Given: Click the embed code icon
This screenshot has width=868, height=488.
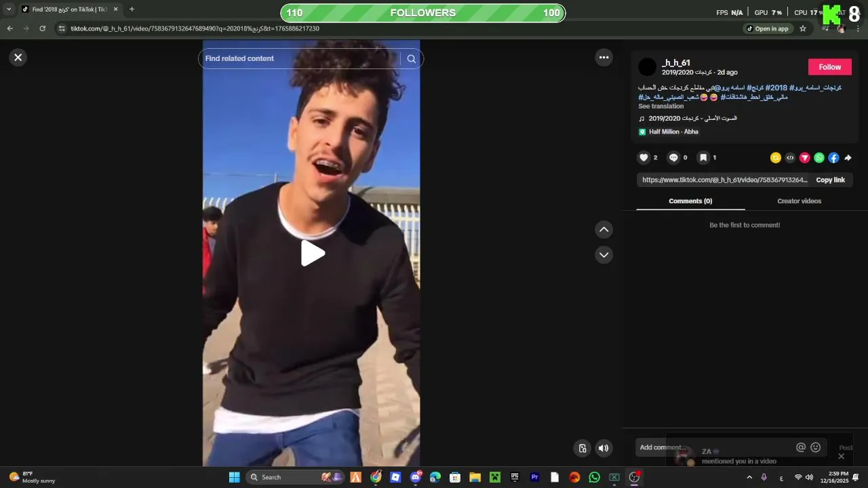Looking at the screenshot, I should click(790, 158).
